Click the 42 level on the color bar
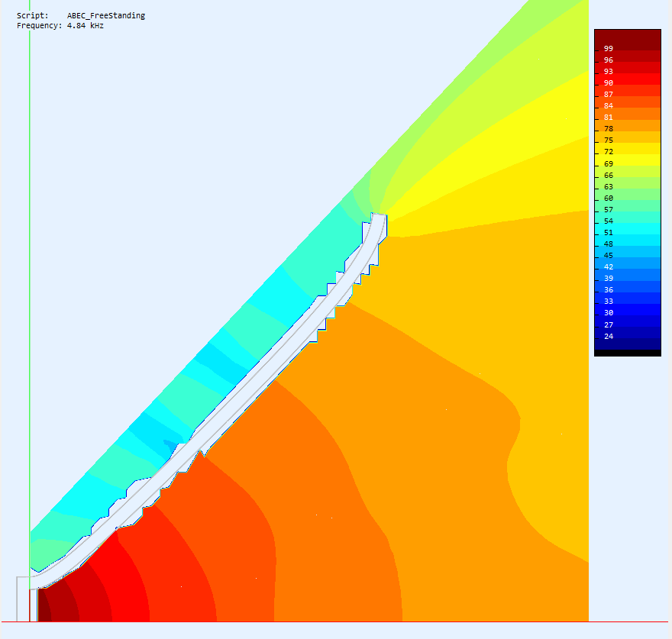Screen dimensions: 672x639 (x=608, y=267)
